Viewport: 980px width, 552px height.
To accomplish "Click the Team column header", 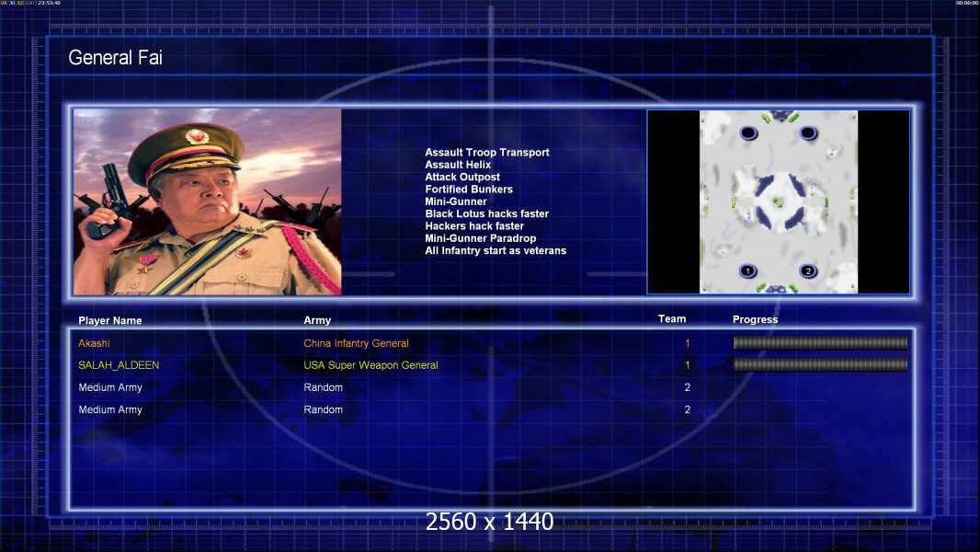I will (672, 319).
